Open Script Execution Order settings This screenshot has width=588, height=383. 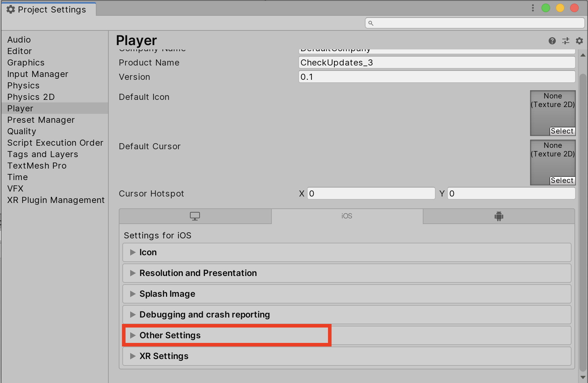click(55, 143)
